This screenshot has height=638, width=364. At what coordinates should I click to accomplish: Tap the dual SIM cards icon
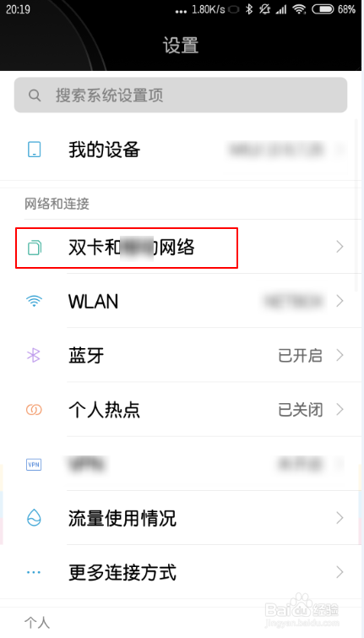pos(34,248)
